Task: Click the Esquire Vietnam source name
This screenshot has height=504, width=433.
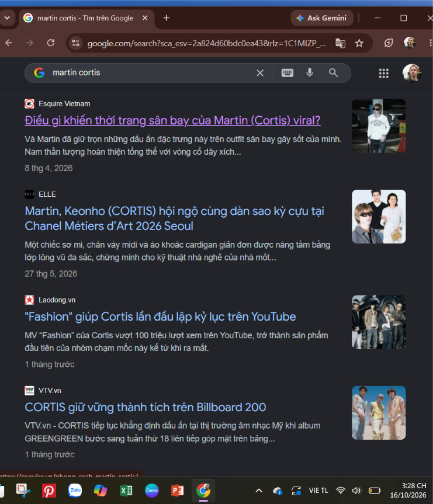Action: pos(64,104)
